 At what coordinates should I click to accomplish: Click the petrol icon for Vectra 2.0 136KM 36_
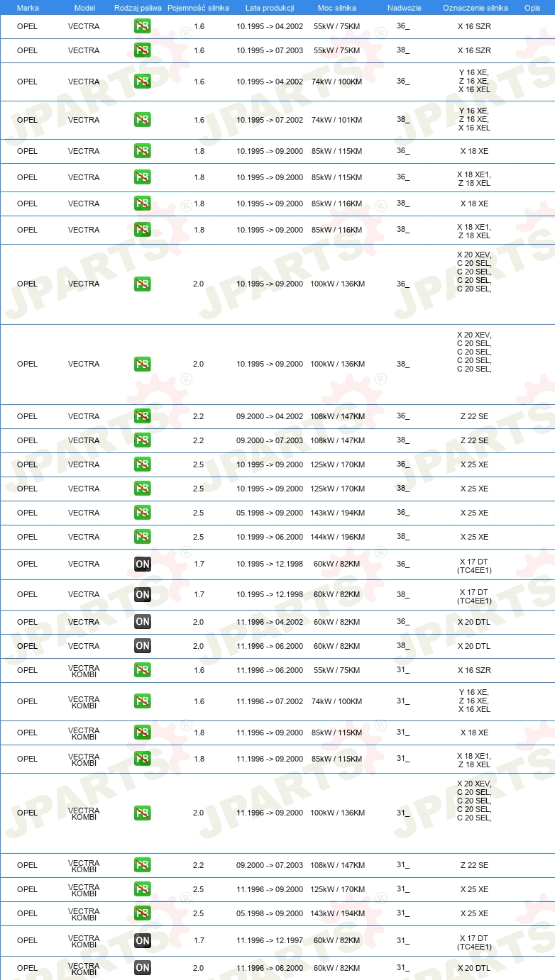[143, 284]
